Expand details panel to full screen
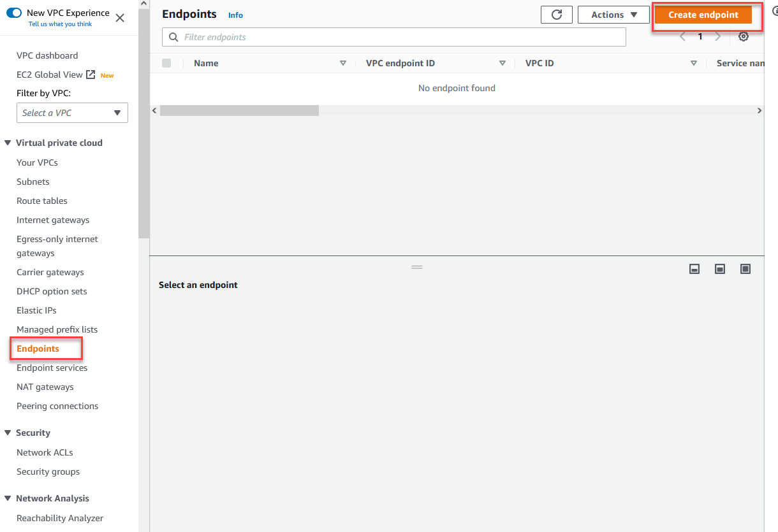 click(745, 269)
